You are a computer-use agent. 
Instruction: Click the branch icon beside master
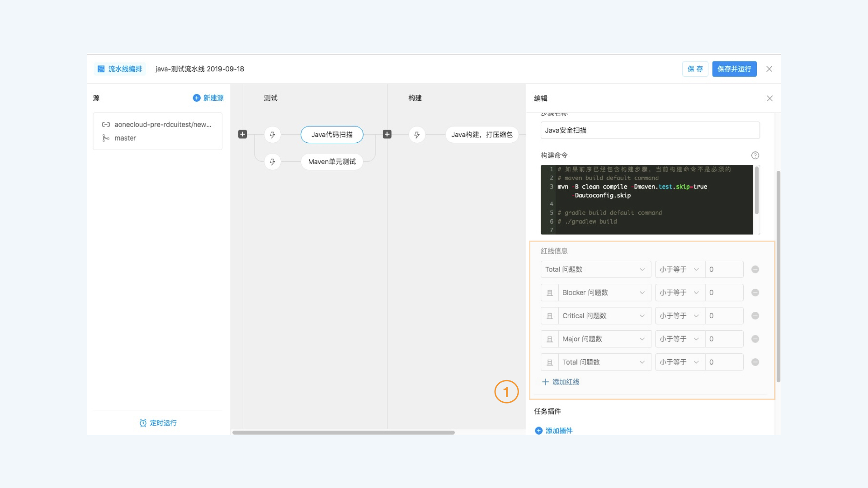coord(105,138)
